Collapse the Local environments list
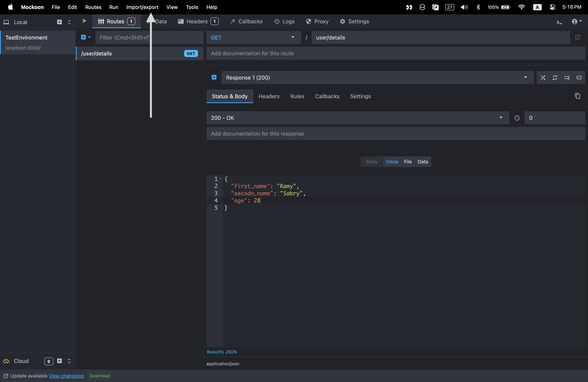This screenshot has width=588, height=382. (69, 22)
